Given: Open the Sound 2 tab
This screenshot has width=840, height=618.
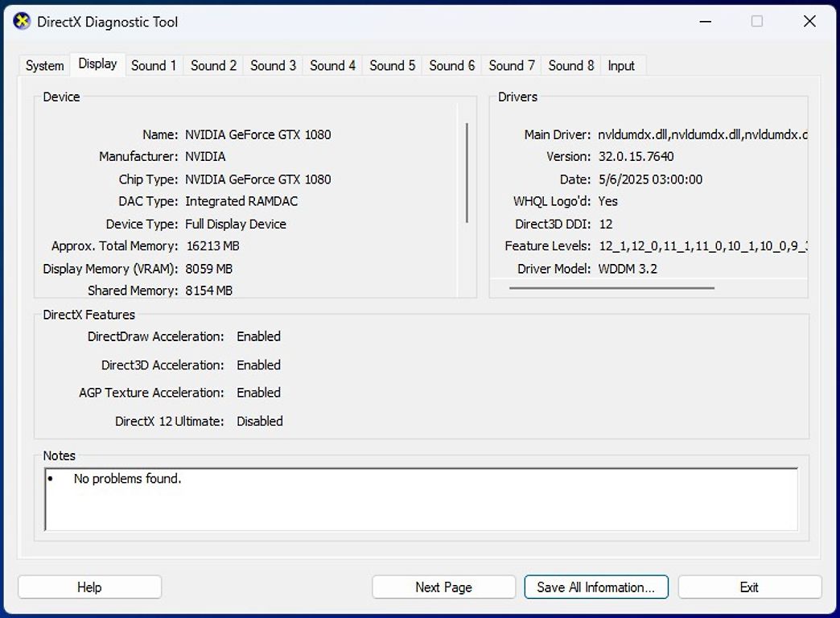Looking at the screenshot, I should tap(213, 65).
